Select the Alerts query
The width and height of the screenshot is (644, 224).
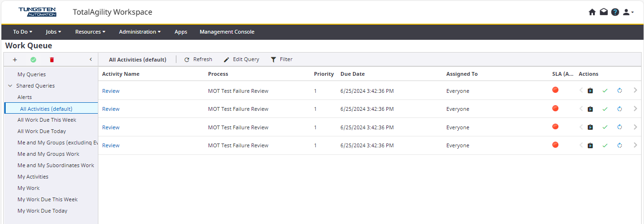tap(25, 97)
